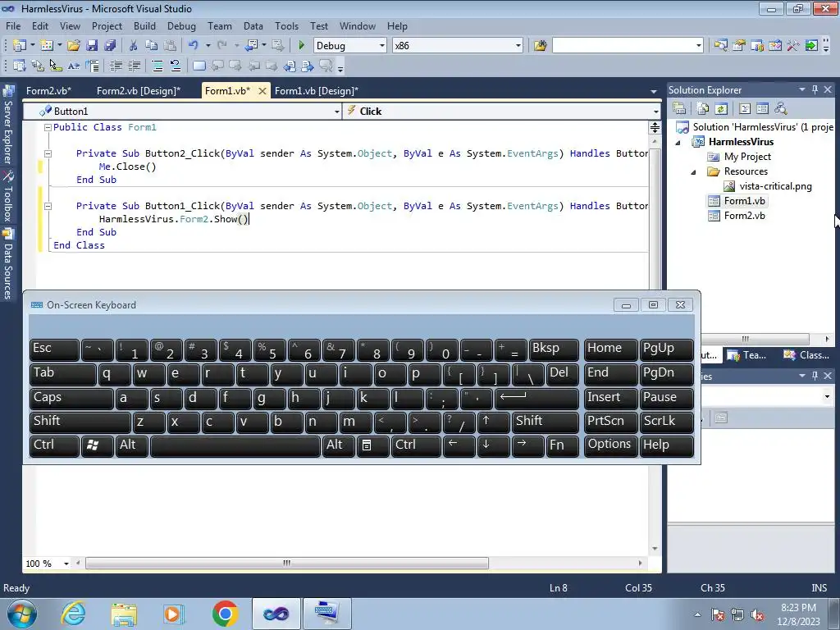Switch to the Form2.vb* code tab

[x=48, y=90]
